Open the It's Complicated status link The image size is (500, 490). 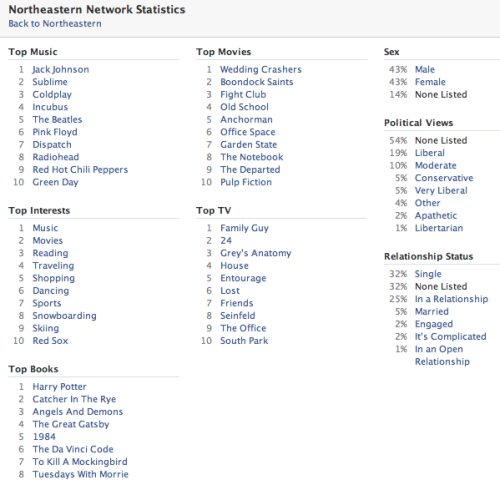click(450, 337)
